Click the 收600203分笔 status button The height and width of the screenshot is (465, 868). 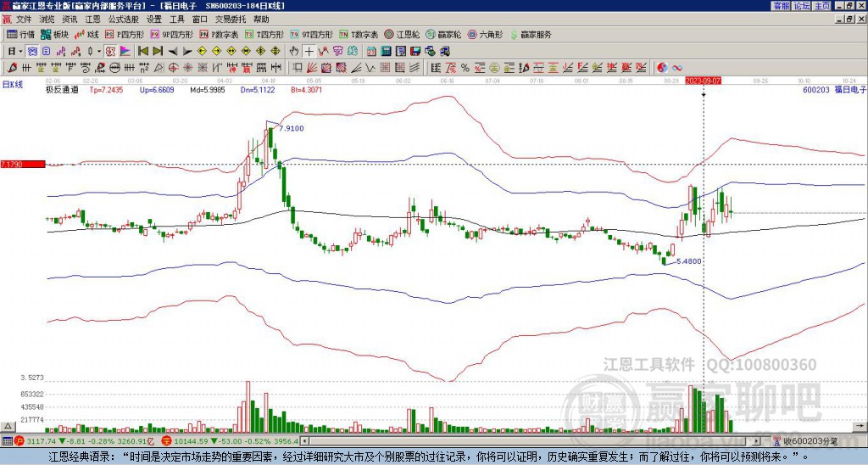805,441
